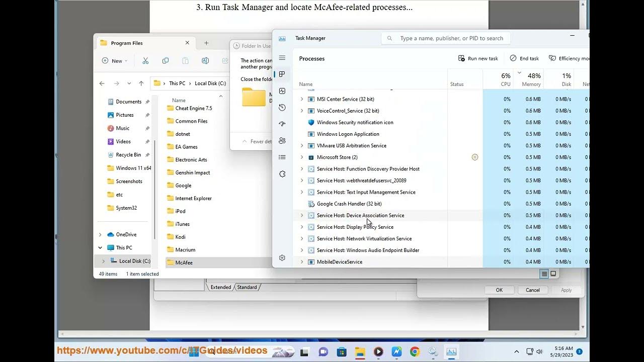Open the Details page in Task Manager

point(282,157)
